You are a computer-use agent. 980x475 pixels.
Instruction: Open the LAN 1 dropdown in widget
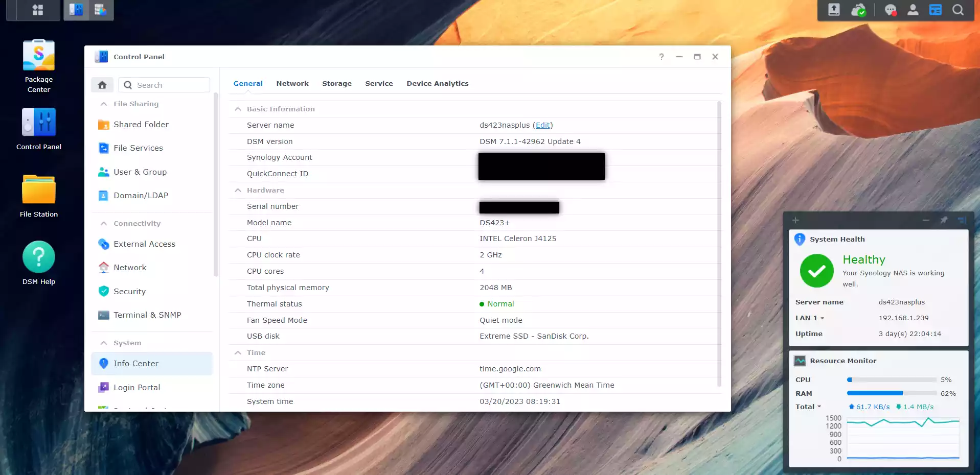pos(810,318)
